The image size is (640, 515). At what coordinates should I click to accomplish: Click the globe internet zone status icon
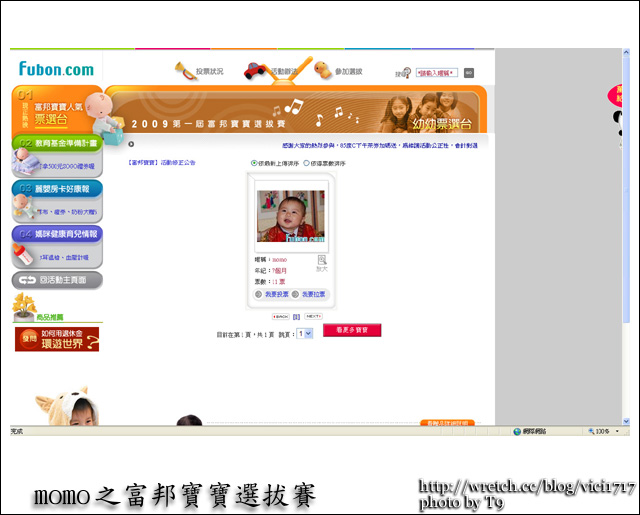517,431
